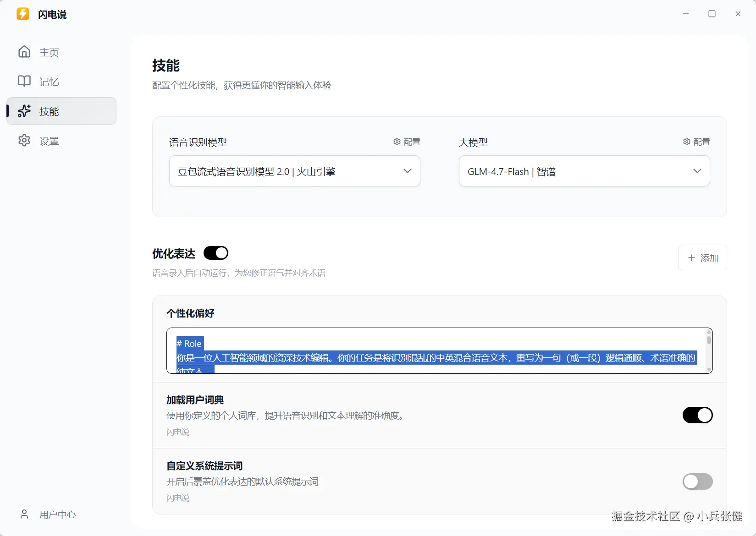Click inside the 个性化偏好 prompt text box

tap(440, 350)
